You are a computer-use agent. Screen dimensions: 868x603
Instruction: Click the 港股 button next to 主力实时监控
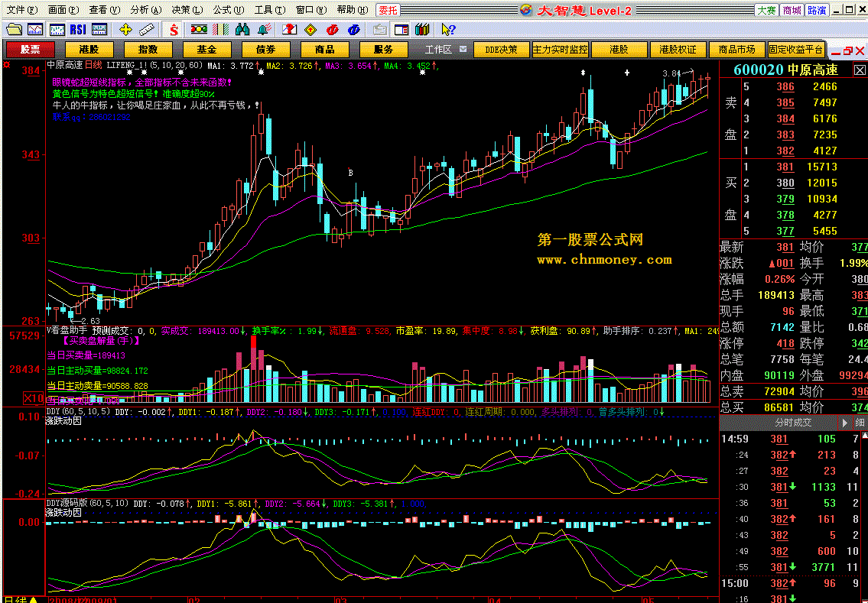point(619,49)
